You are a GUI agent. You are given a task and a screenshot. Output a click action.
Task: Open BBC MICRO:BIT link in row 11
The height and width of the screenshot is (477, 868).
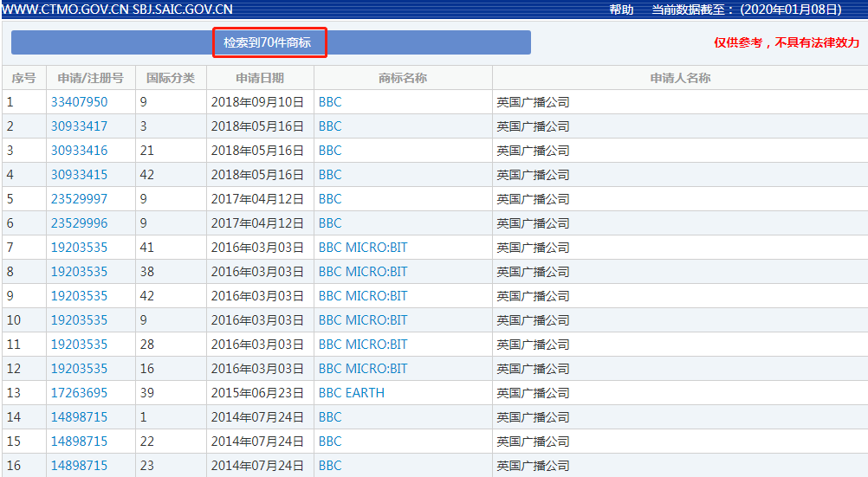[x=363, y=345]
